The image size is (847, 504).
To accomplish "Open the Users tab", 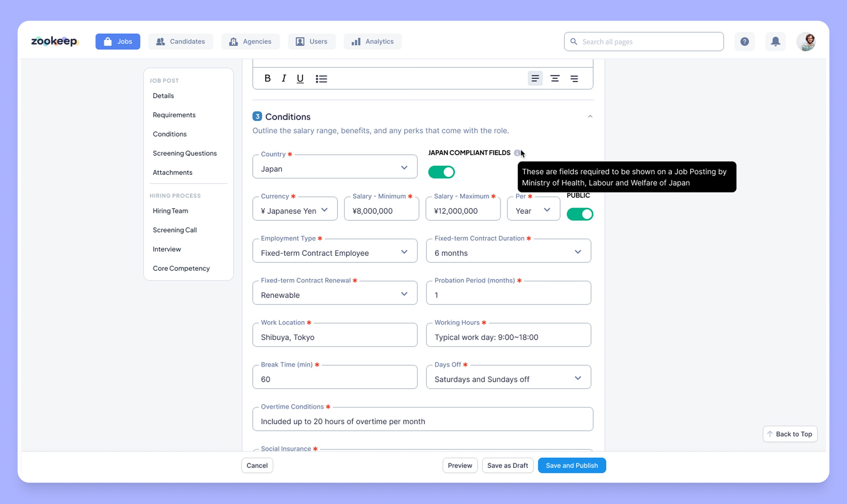I will [311, 42].
